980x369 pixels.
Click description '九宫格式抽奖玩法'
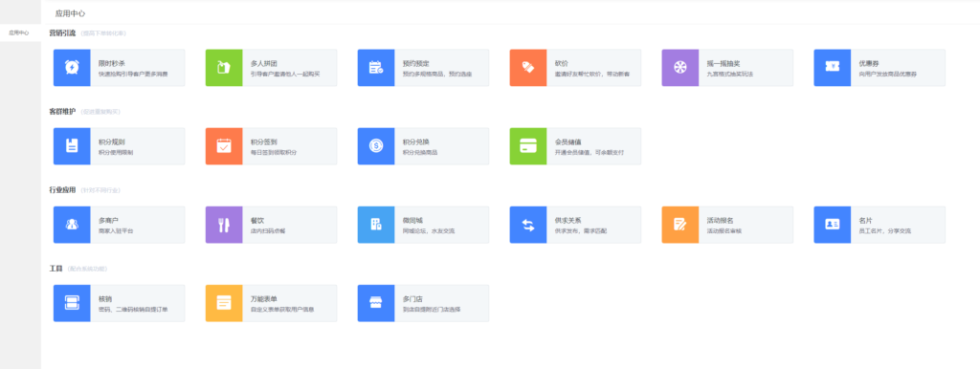tap(729, 74)
